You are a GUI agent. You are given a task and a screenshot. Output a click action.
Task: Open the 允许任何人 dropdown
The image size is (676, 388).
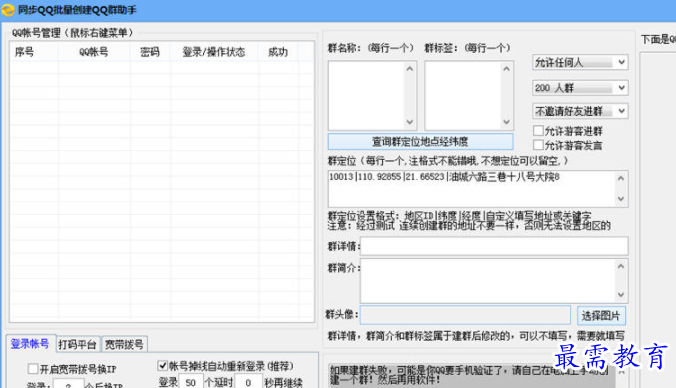pyautogui.click(x=580, y=63)
